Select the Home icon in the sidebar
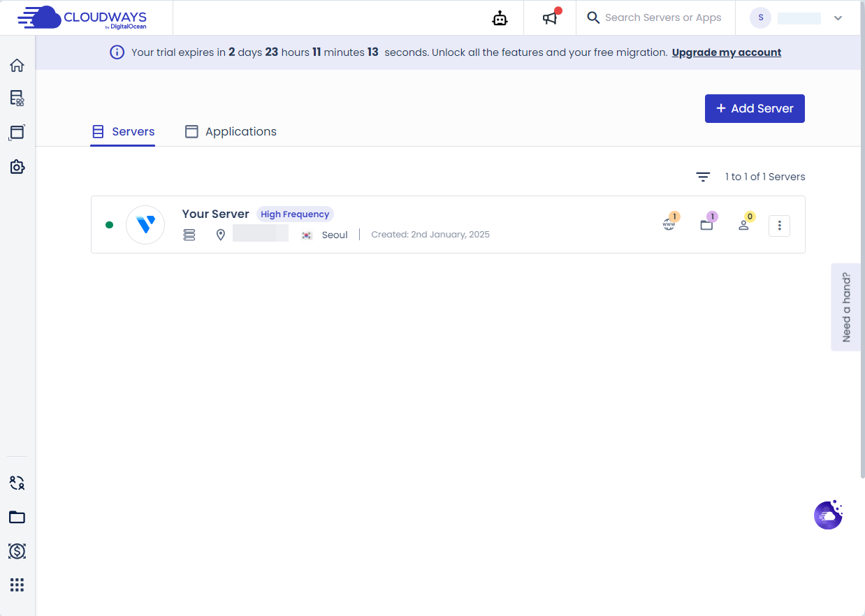The height and width of the screenshot is (616, 865). click(x=17, y=65)
